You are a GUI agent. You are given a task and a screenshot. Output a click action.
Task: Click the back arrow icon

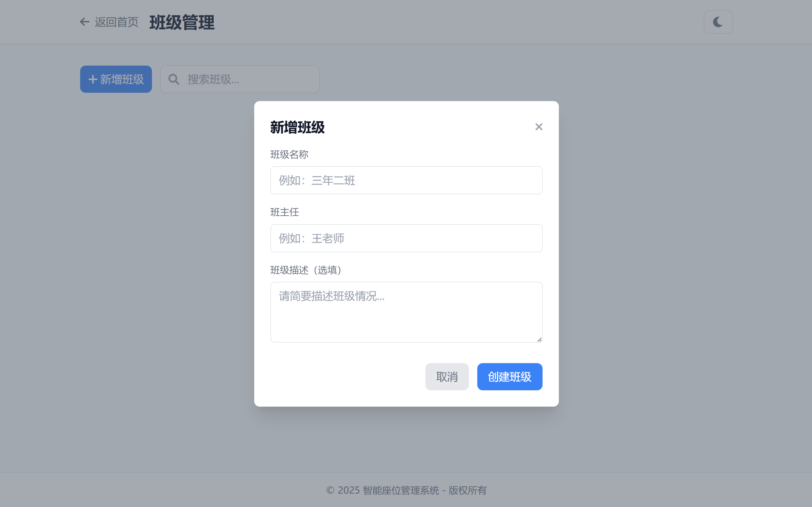coord(84,22)
